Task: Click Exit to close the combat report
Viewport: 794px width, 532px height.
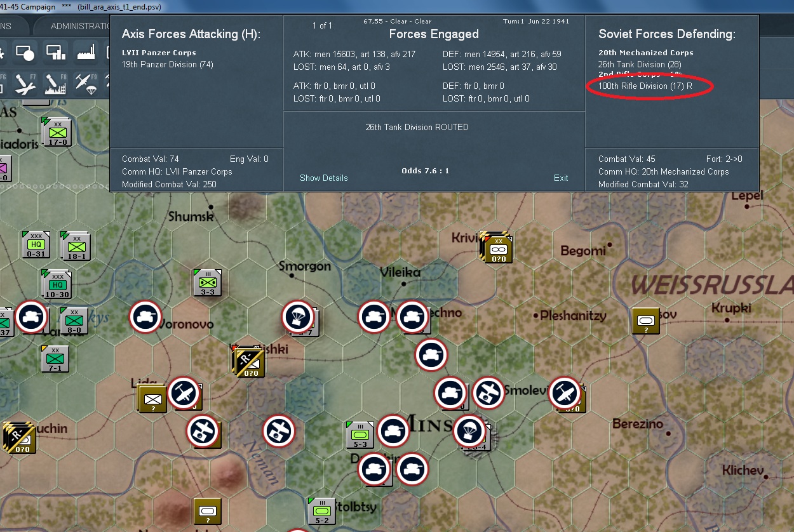Action: tap(561, 178)
